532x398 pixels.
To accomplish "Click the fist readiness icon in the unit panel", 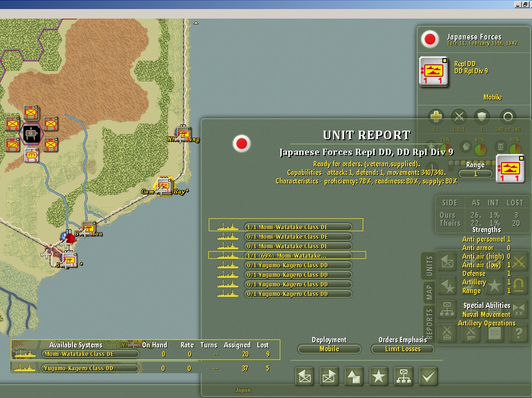I will (x=467, y=147).
